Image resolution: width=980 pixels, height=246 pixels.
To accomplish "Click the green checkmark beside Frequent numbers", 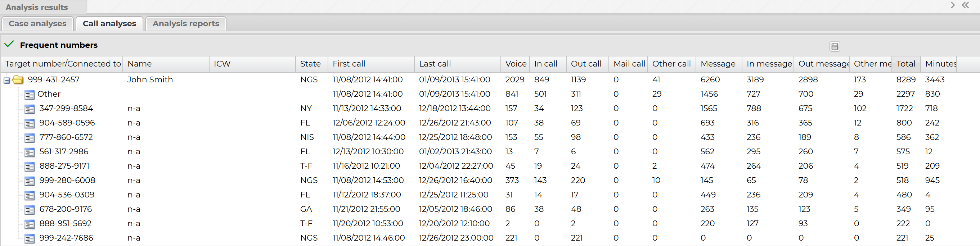I will 9,45.
